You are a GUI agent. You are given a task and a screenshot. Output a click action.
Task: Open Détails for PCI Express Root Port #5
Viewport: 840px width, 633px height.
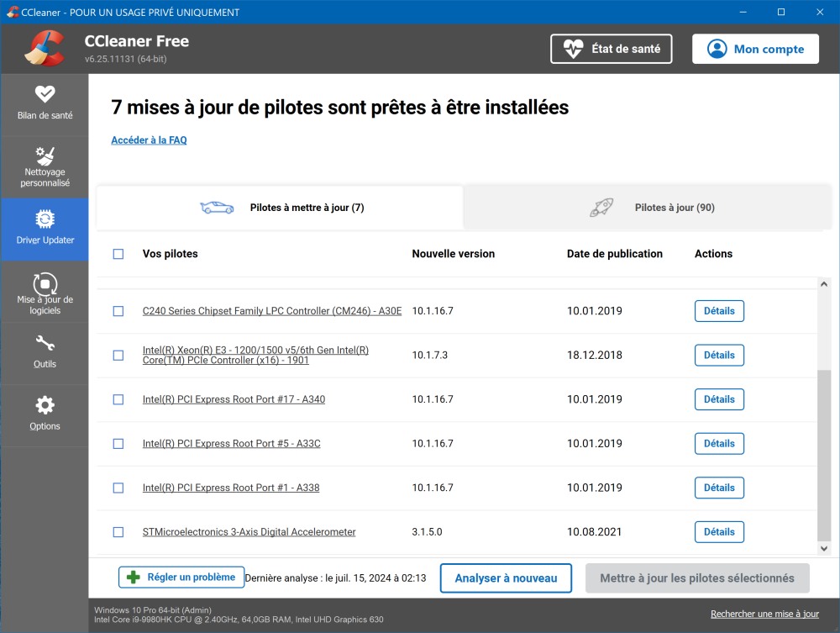719,444
